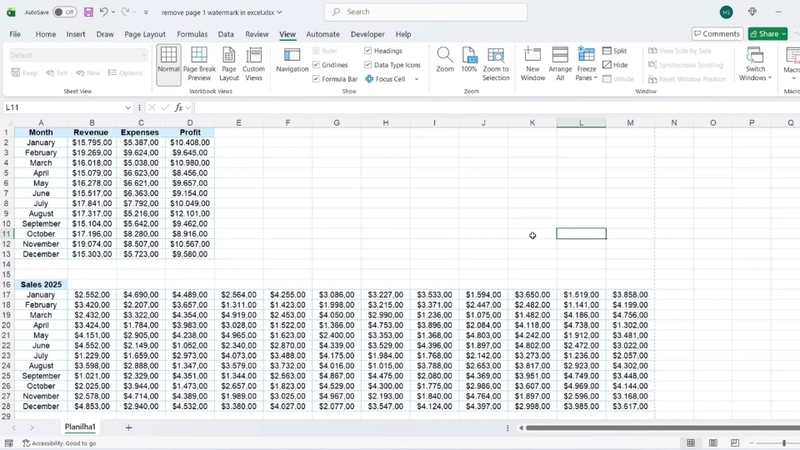
Task: Switch to Page Break Preview
Action: point(199,64)
